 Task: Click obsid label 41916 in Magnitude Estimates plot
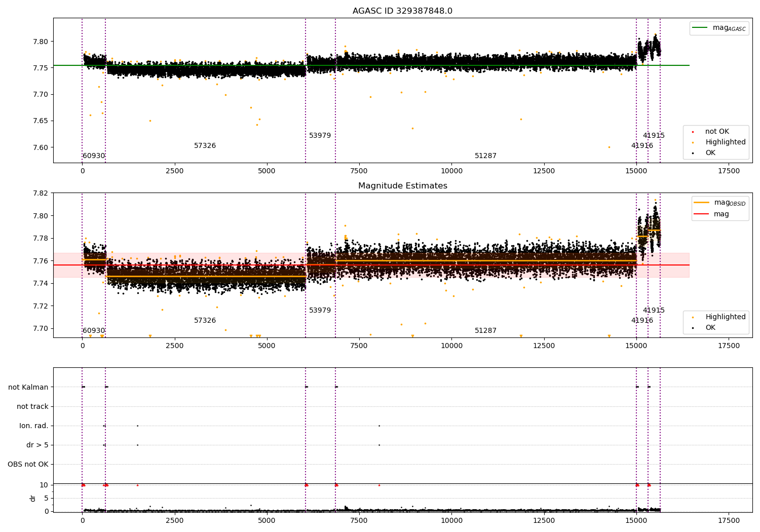[x=642, y=321]
